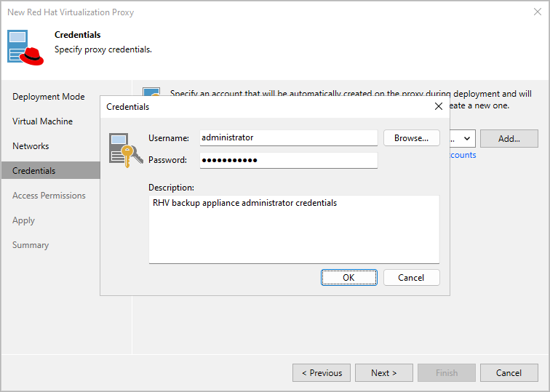Click the < Previous wizard button
This screenshot has height=392, width=550.
point(322,372)
